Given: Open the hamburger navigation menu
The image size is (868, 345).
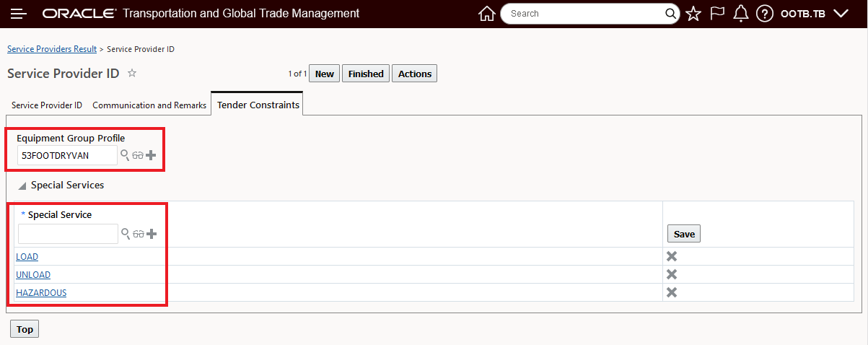Looking at the screenshot, I should (x=19, y=14).
